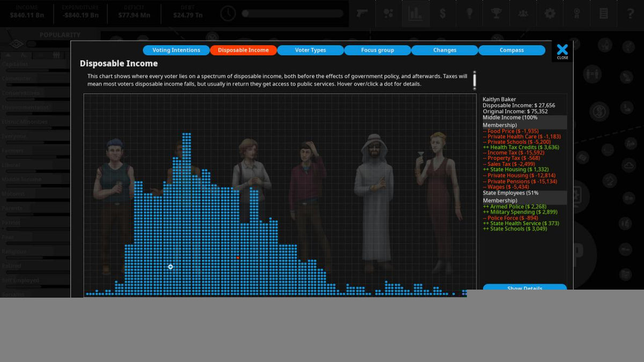This screenshot has width=644, height=362.
Task: Open the dollar sign finances icon
Action: coord(443,13)
